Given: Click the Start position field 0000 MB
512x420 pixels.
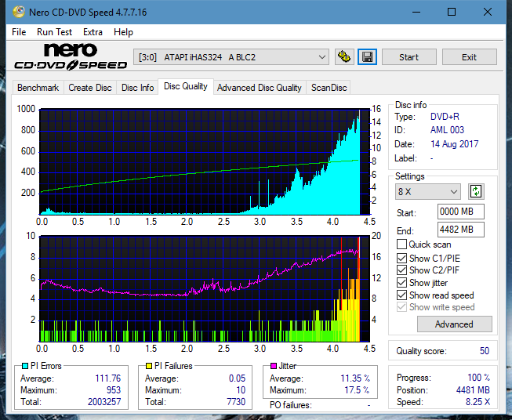Looking at the screenshot, I should (x=460, y=212).
